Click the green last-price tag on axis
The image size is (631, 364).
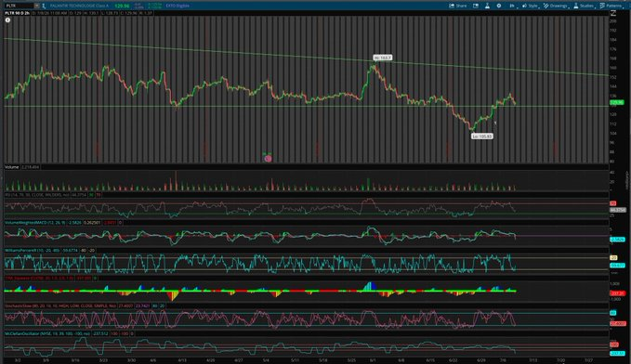(x=617, y=102)
